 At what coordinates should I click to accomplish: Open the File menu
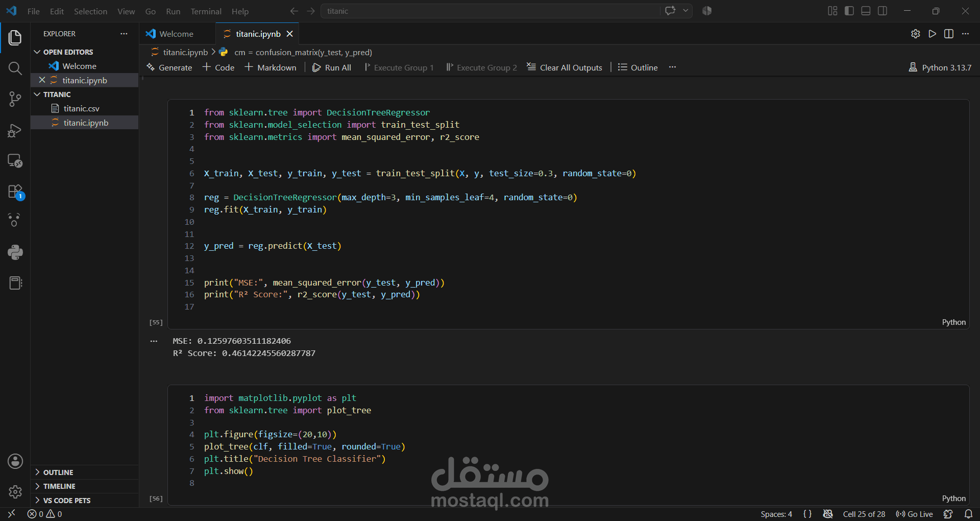tap(34, 11)
